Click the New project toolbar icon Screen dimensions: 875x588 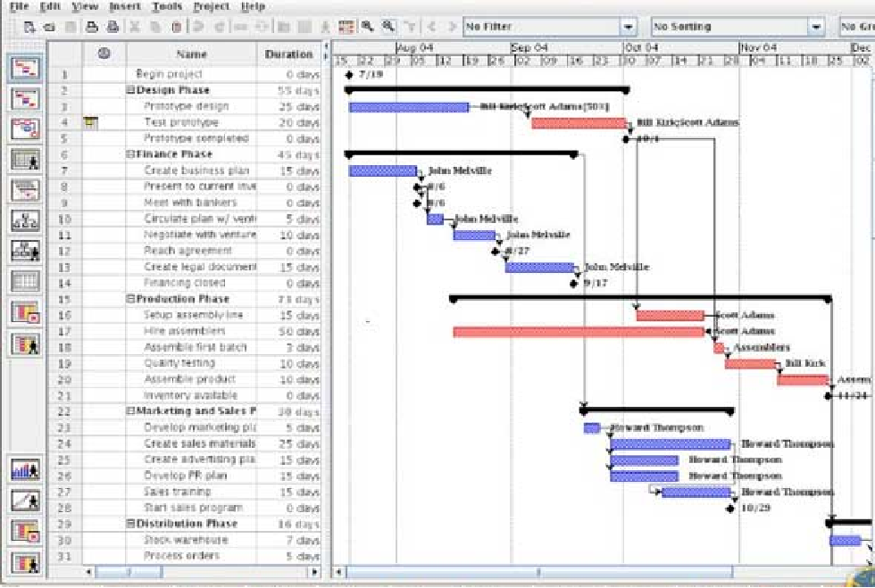pyautogui.click(x=29, y=27)
